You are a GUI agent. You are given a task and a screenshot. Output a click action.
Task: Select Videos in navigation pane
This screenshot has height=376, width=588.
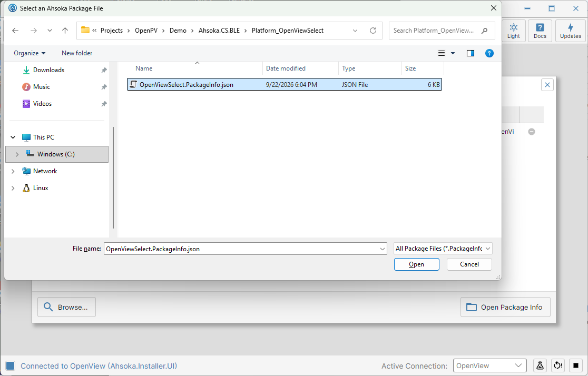click(42, 104)
